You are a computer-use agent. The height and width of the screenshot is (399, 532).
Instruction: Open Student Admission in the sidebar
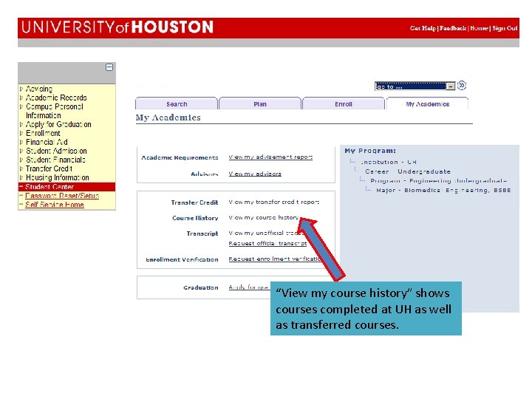56,151
